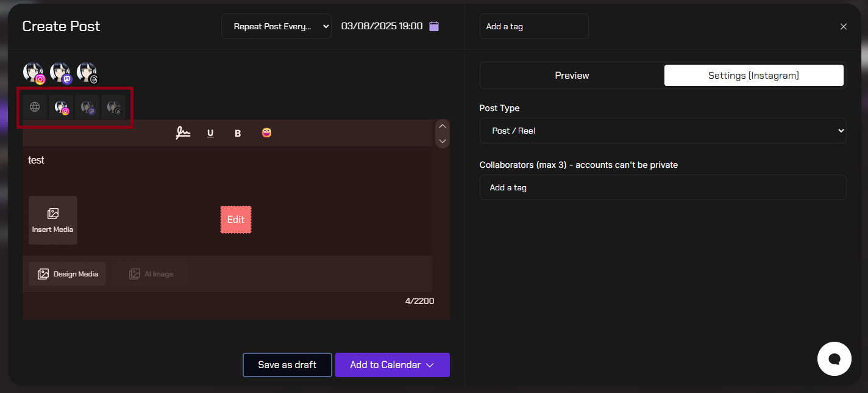Switch to the Settings (Instagram) tab
This screenshot has height=393, width=868.
point(753,76)
